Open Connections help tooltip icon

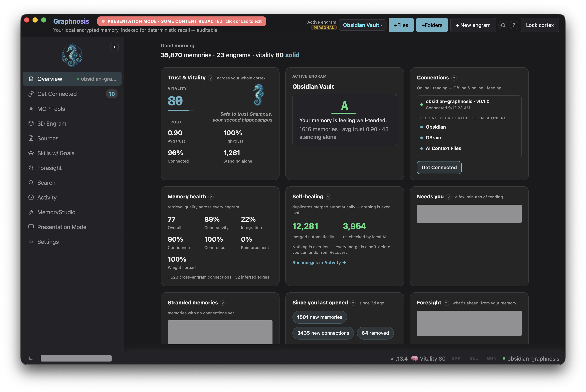(x=454, y=78)
